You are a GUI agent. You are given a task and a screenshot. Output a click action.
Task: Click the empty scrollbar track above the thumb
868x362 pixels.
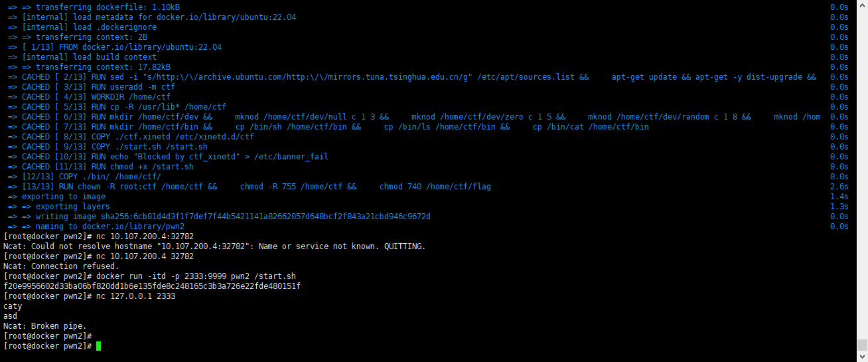[x=862, y=166]
